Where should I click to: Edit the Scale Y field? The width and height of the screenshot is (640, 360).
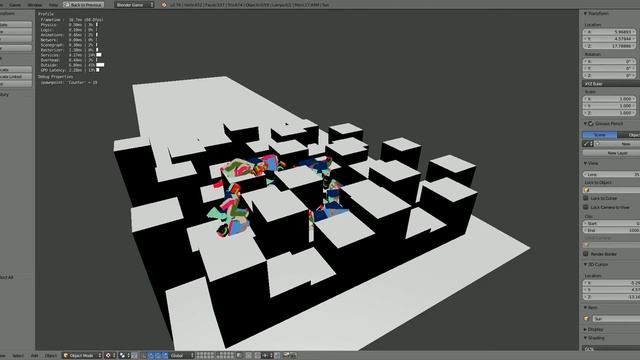pyautogui.click(x=609, y=106)
